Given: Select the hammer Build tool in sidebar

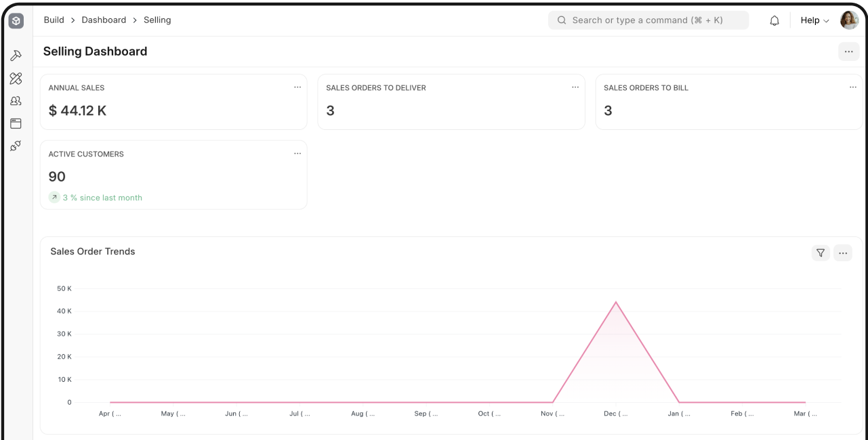Looking at the screenshot, I should pyautogui.click(x=16, y=56).
